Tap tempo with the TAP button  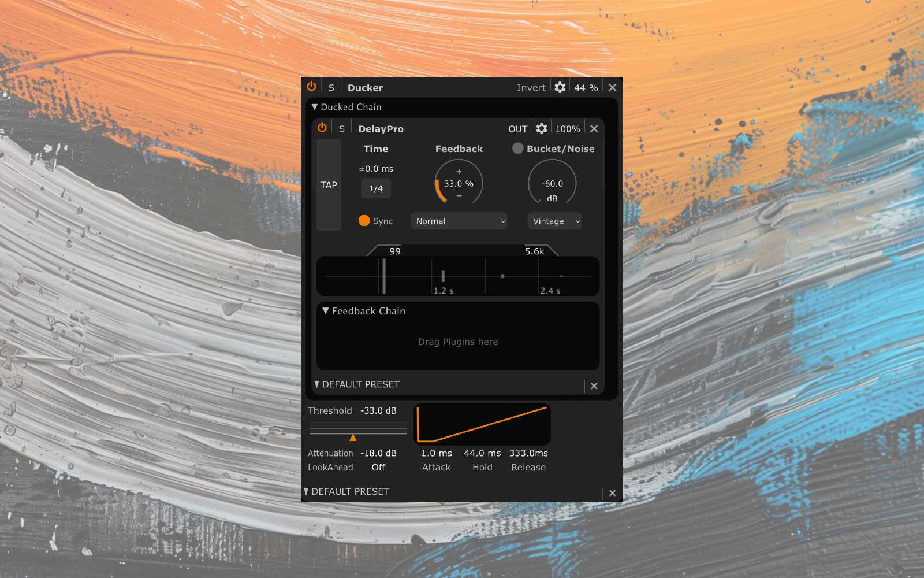tap(329, 185)
